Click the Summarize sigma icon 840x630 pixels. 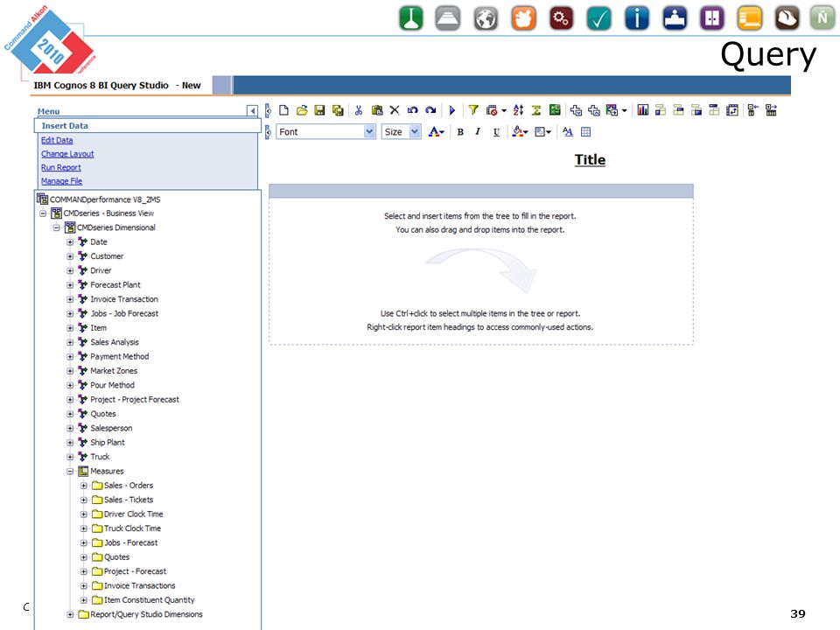tap(536, 110)
